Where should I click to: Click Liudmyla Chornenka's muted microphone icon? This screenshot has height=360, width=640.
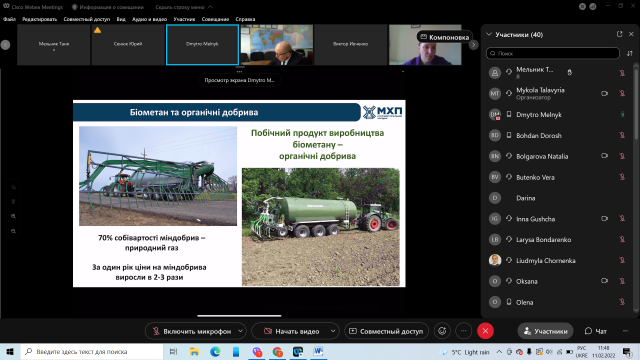(622, 260)
